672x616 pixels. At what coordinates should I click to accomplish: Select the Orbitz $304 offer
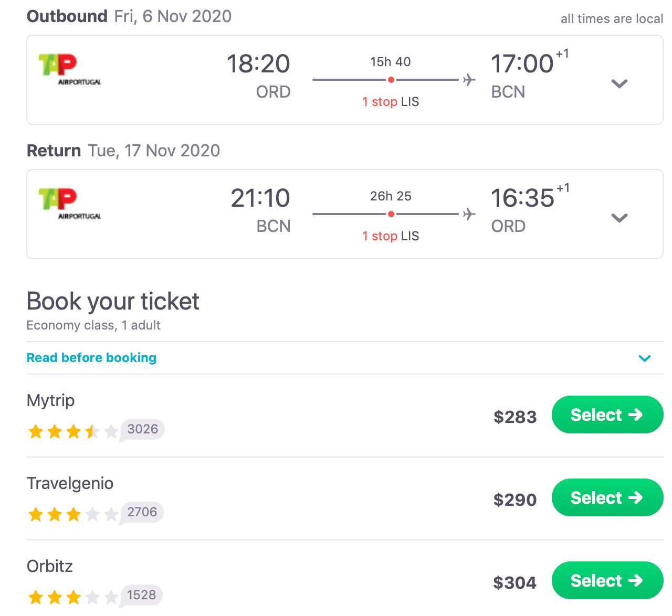[607, 581]
